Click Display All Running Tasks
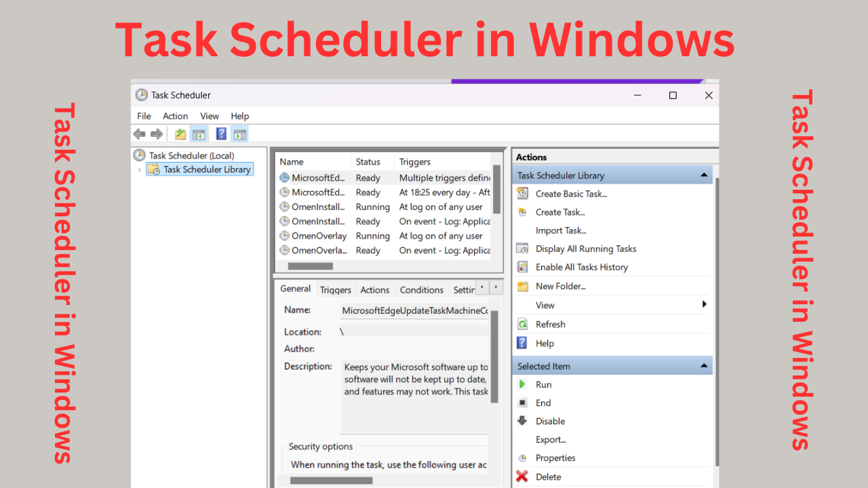This screenshot has width=868, height=488. (x=585, y=249)
